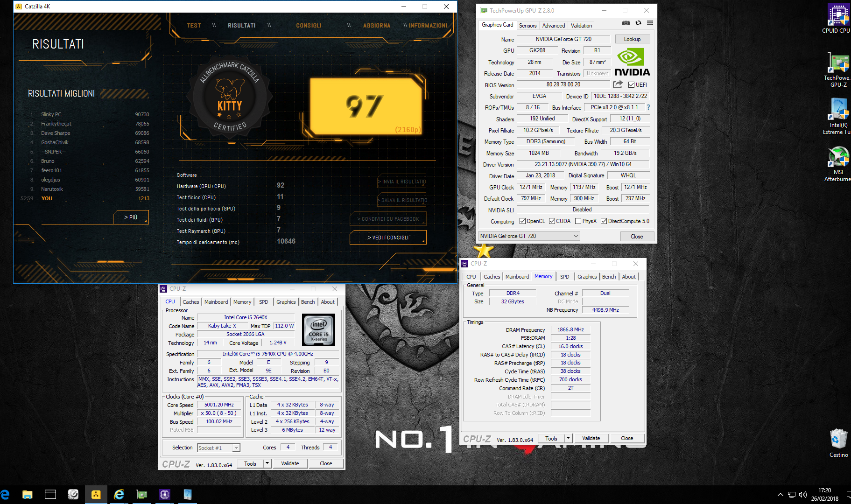Click Validate in CPU-Z Memory window
Image resolution: width=851 pixels, height=504 pixels.
pyautogui.click(x=591, y=438)
